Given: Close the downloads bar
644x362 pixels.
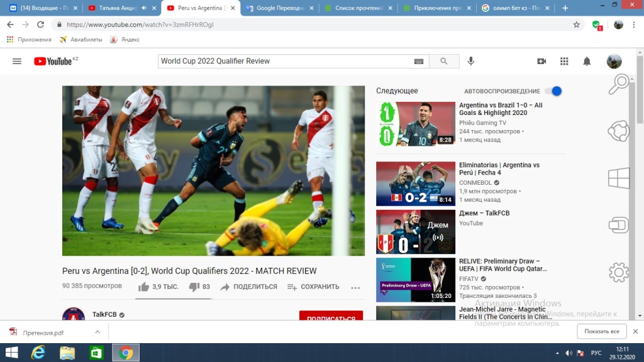Looking at the screenshot, I should 635,331.
